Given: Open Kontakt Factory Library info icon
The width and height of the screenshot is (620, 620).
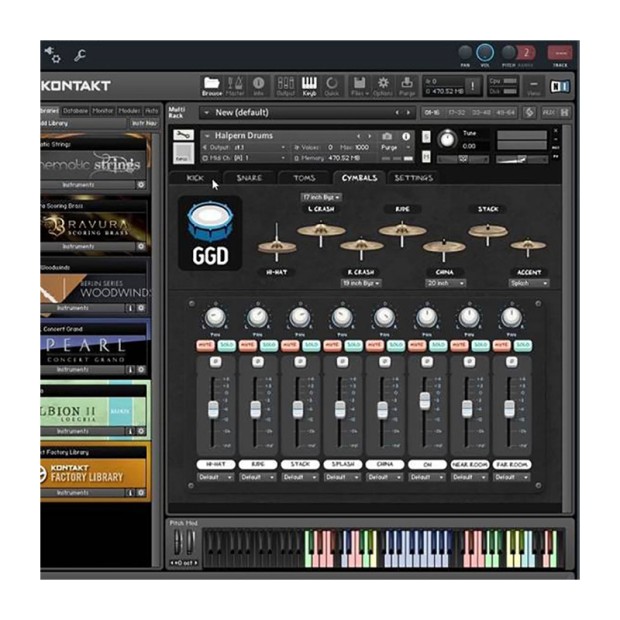Looking at the screenshot, I should tap(130, 493).
